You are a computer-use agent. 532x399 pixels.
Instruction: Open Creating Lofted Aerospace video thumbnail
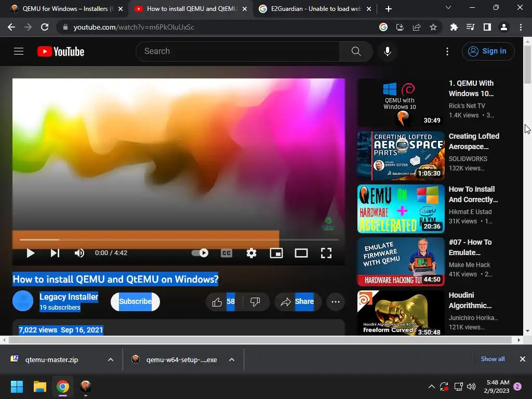401,156
